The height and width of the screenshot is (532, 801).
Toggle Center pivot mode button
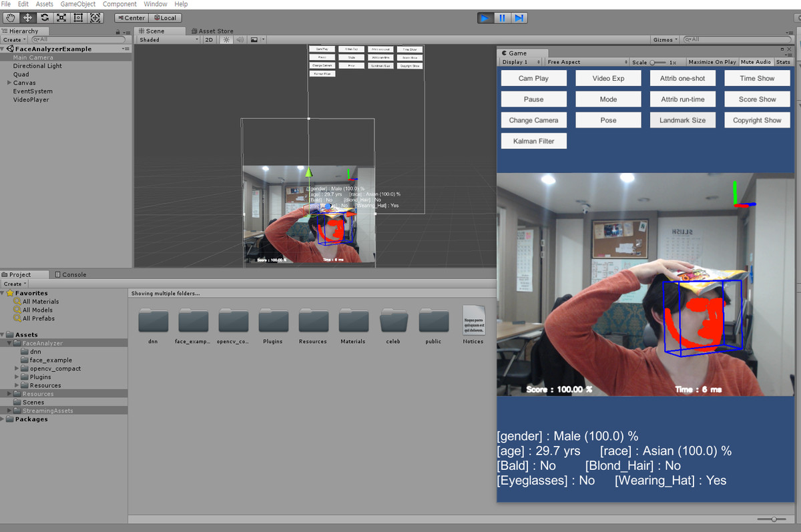pyautogui.click(x=131, y=18)
